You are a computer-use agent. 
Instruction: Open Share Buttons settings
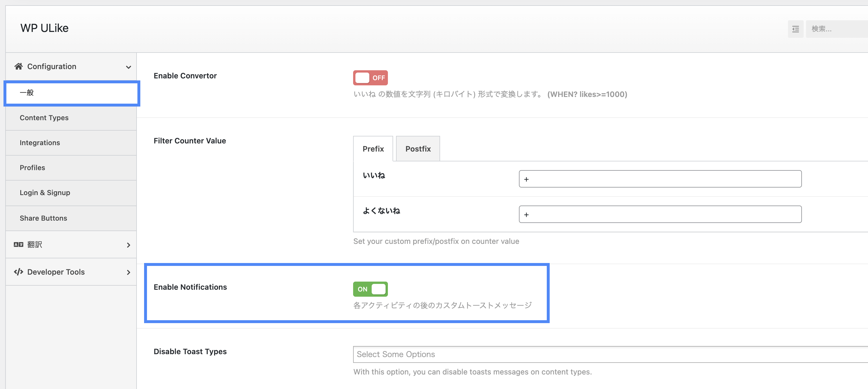coord(43,218)
